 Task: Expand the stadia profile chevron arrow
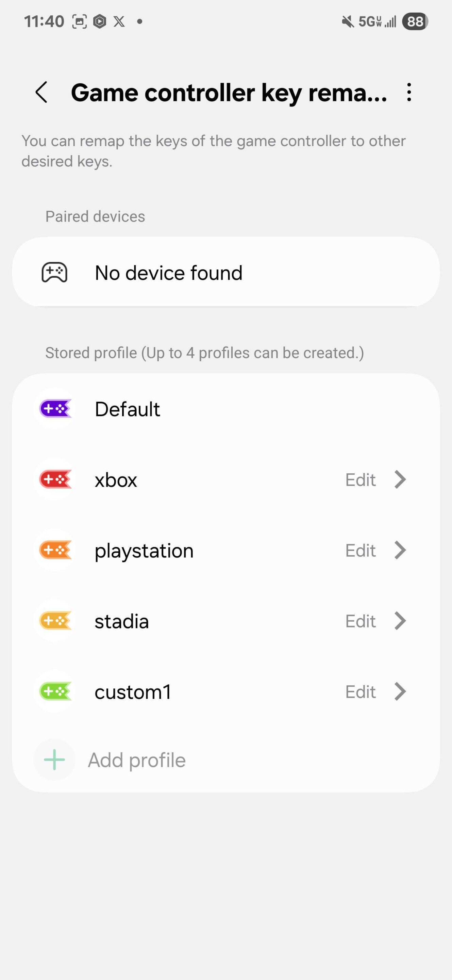click(400, 621)
